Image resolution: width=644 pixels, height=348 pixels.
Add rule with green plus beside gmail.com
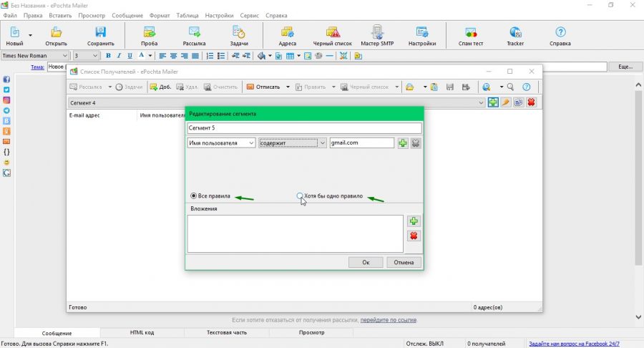(x=403, y=143)
